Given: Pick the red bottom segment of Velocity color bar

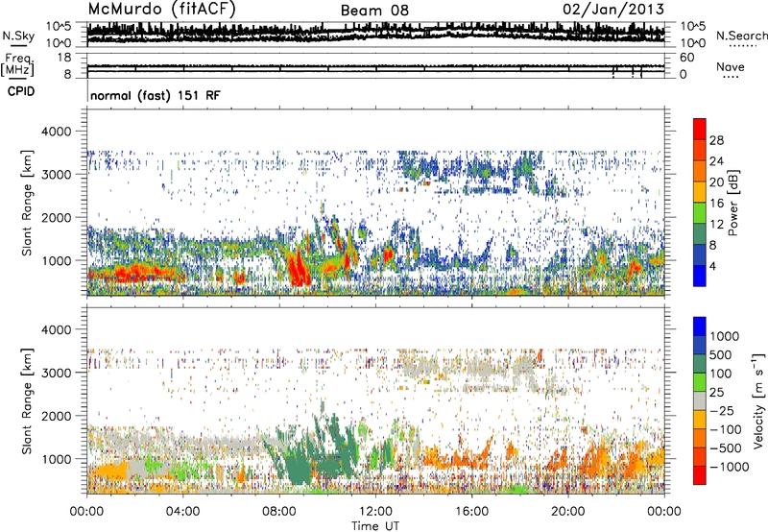Looking at the screenshot, I should [x=700, y=475].
